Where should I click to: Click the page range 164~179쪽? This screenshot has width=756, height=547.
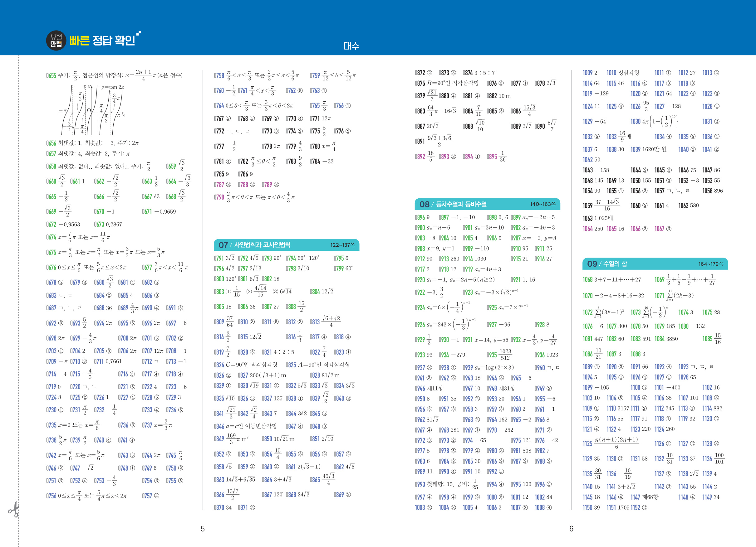point(711,264)
